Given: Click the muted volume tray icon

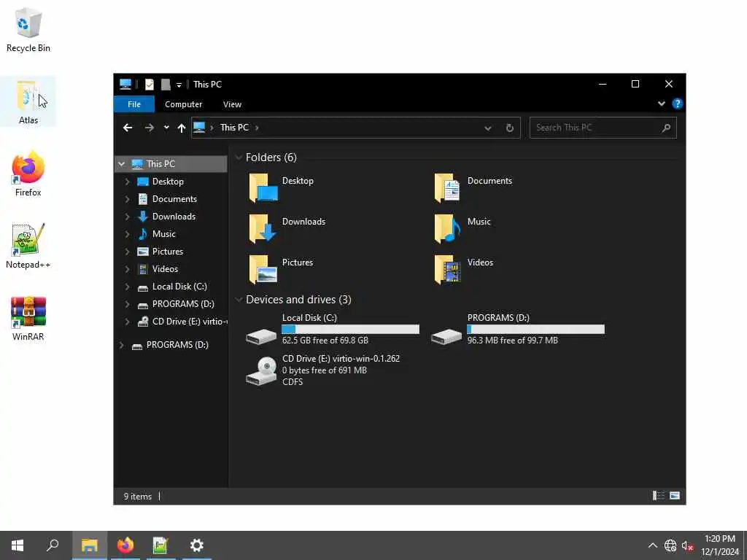Looking at the screenshot, I should (x=687, y=545).
